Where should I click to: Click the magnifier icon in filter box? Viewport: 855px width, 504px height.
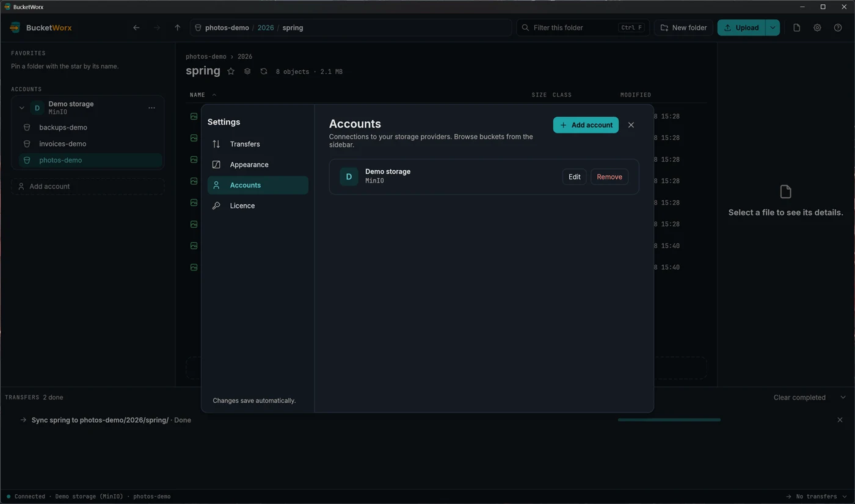click(x=525, y=27)
